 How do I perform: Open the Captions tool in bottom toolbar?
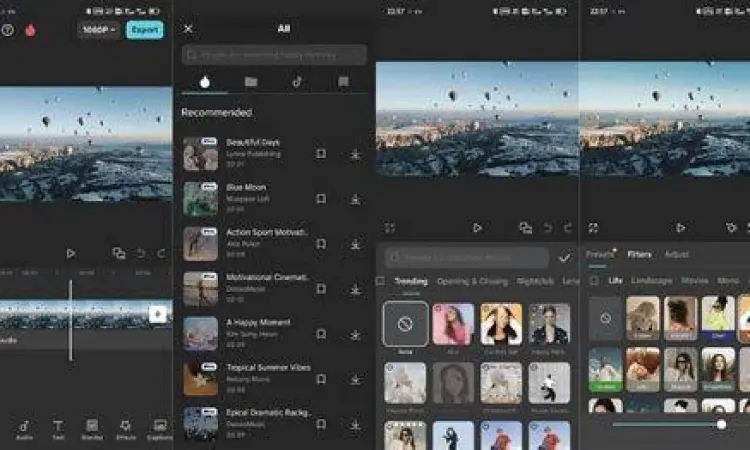coord(160,430)
